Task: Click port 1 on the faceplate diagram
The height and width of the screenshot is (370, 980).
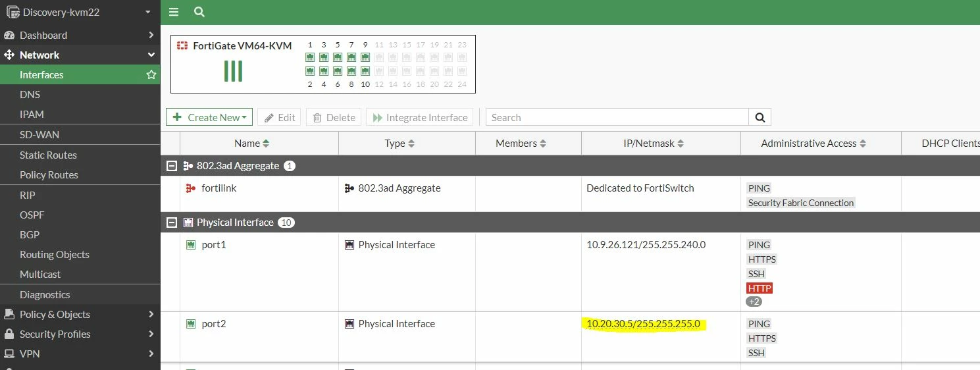Action: [x=310, y=57]
